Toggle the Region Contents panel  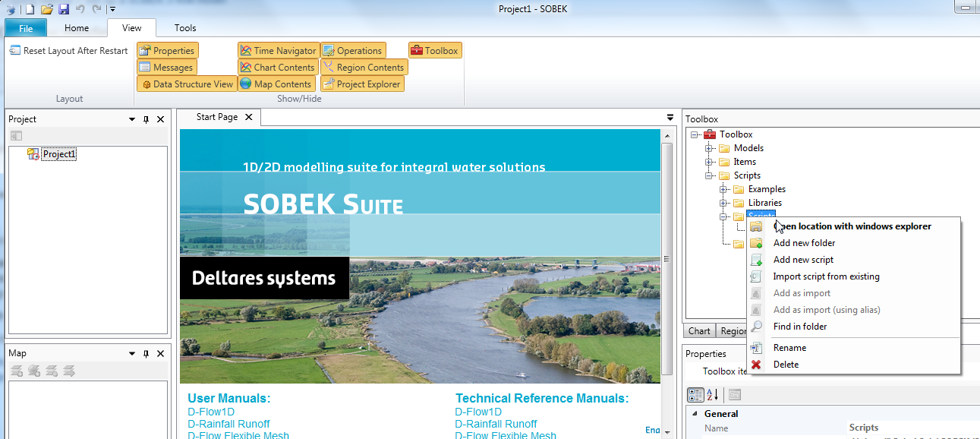coord(364,68)
